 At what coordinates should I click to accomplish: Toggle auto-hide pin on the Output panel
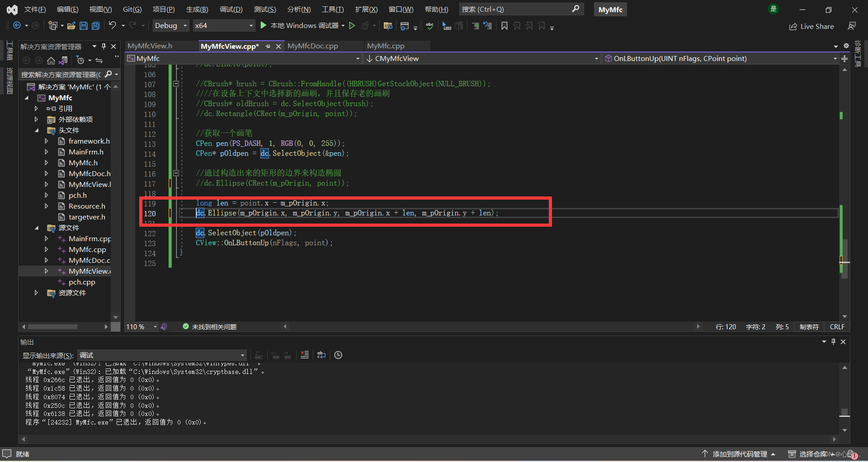tap(834, 342)
